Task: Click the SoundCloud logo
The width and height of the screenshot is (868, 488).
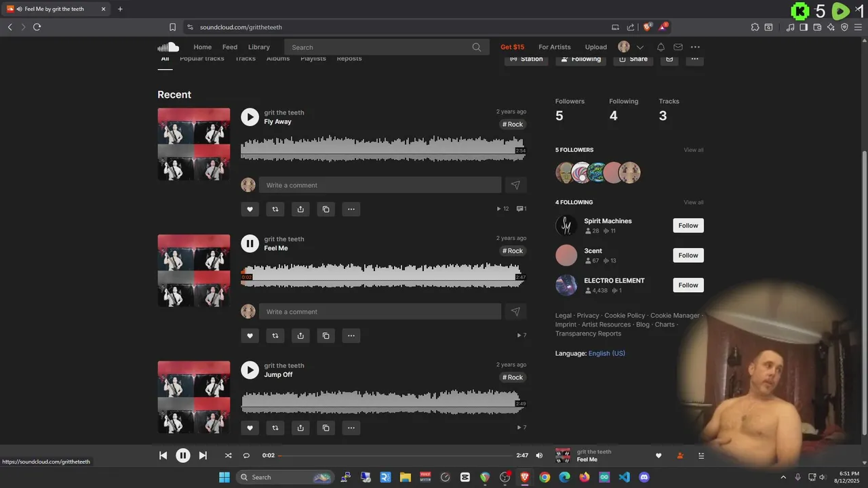Action: click(x=168, y=47)
